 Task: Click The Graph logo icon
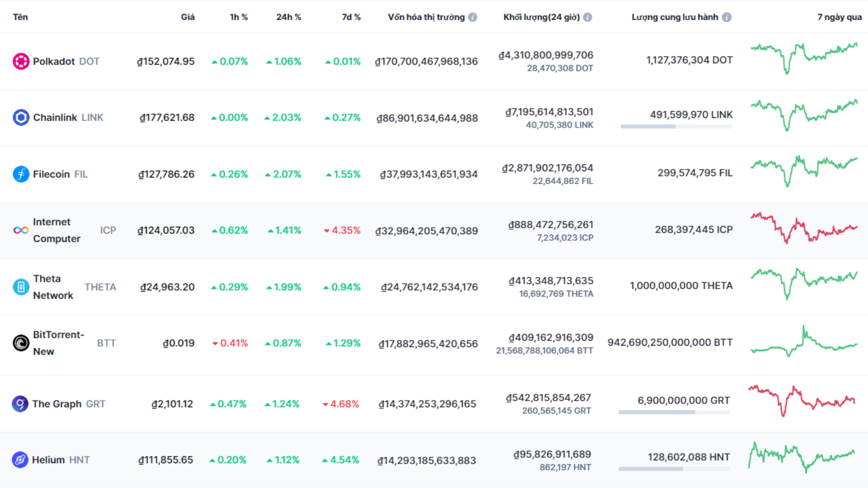pos(20,404)
